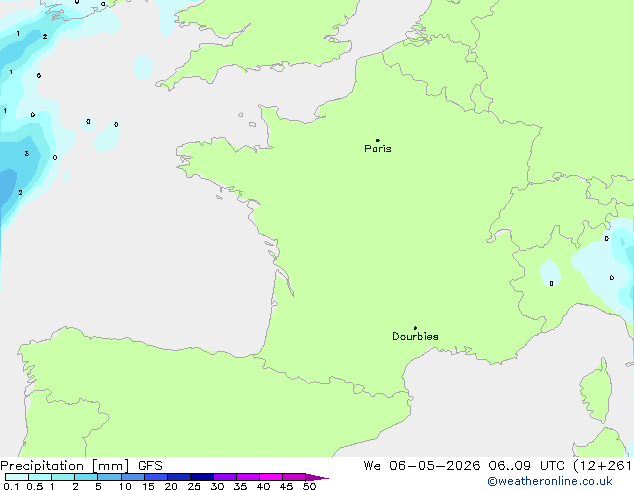Select the "Precipitation [mm] GFS" title text
Viewport: 634px width, 490px height.
pos(81,466)
